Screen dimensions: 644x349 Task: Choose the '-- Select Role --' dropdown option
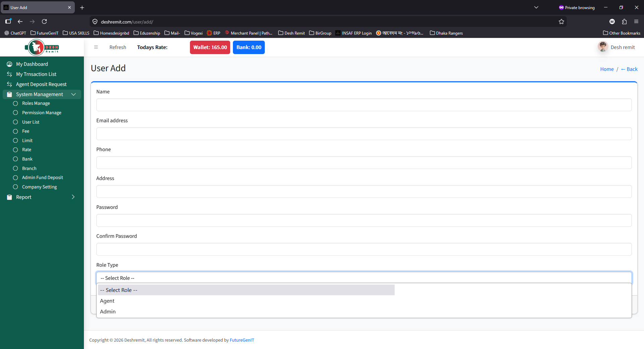[246, 290]
